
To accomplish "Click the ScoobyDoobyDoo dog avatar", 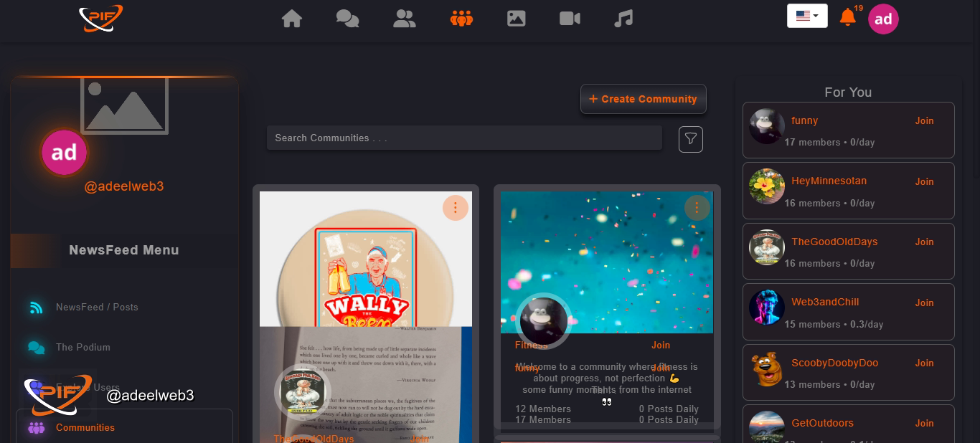I will [x=767, y=368].
